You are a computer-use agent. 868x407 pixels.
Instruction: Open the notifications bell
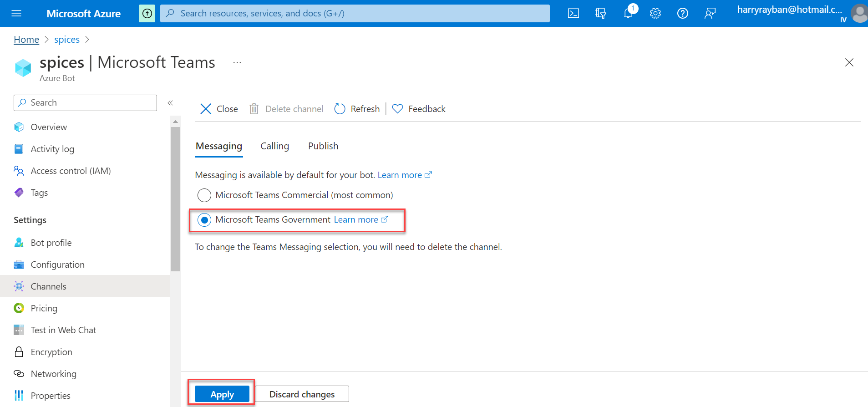(628, 13)
